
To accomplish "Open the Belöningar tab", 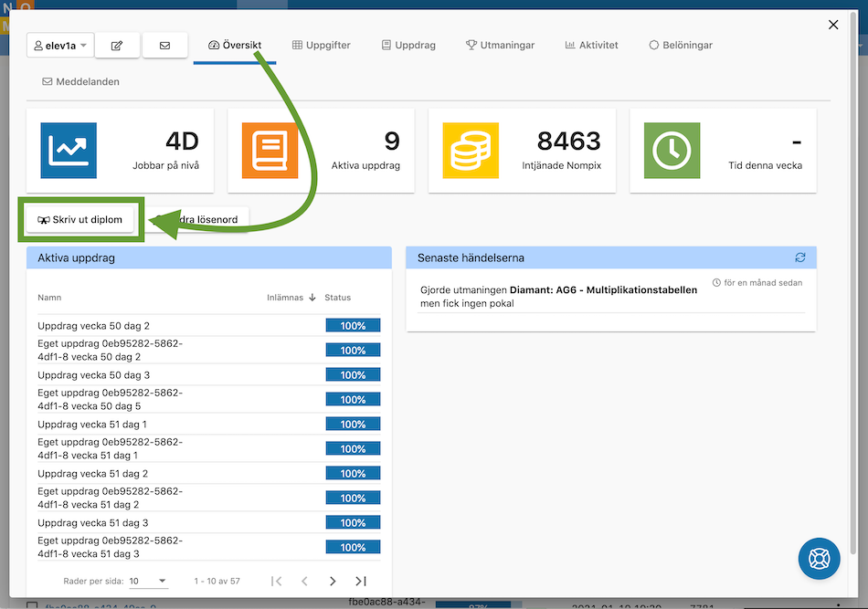I will pyautogui.click(x=681, y=46).
